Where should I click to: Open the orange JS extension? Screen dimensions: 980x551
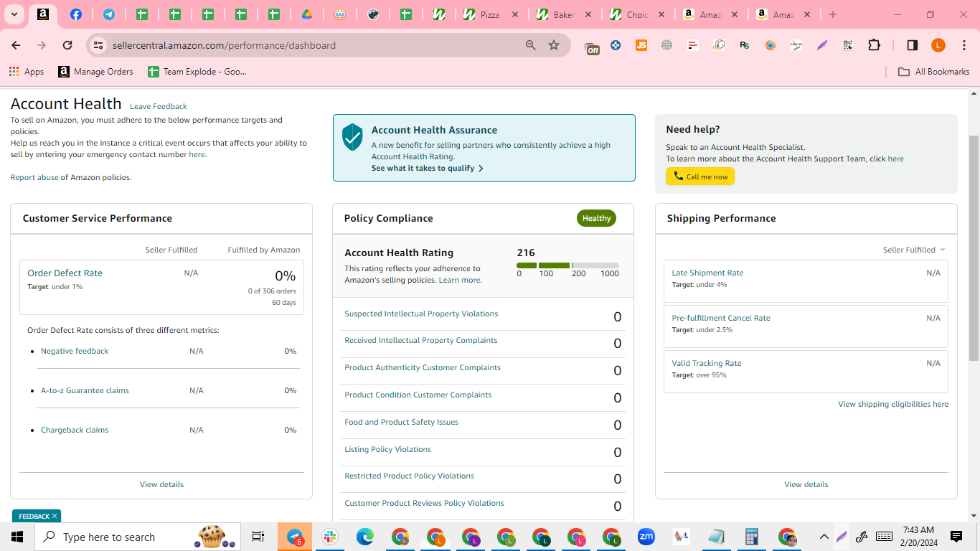point(641,45)
